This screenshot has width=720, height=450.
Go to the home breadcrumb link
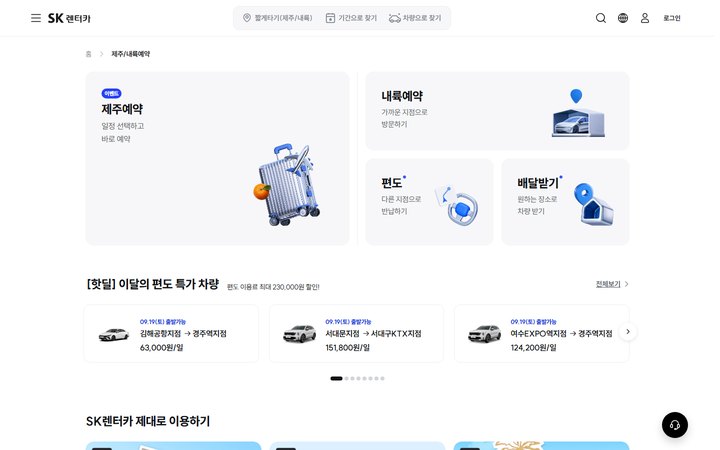pyautogui.click(x=89, y=54)
